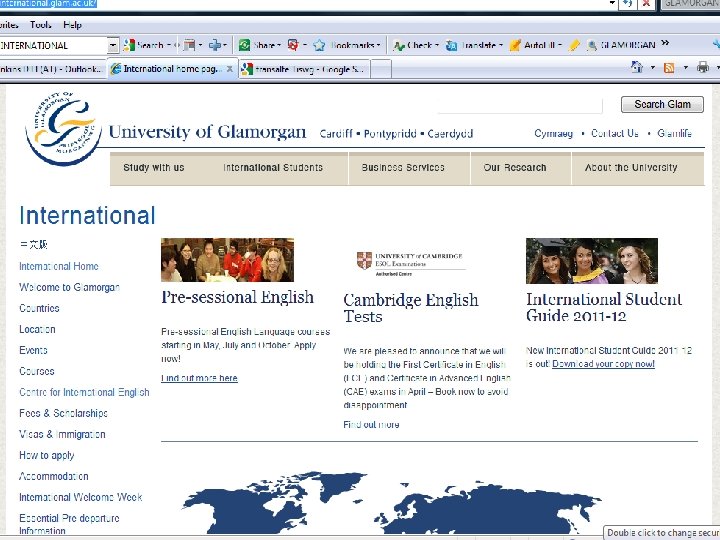
Task: Click the Share button in Google toolbar
Action: (x=256, y=45)
